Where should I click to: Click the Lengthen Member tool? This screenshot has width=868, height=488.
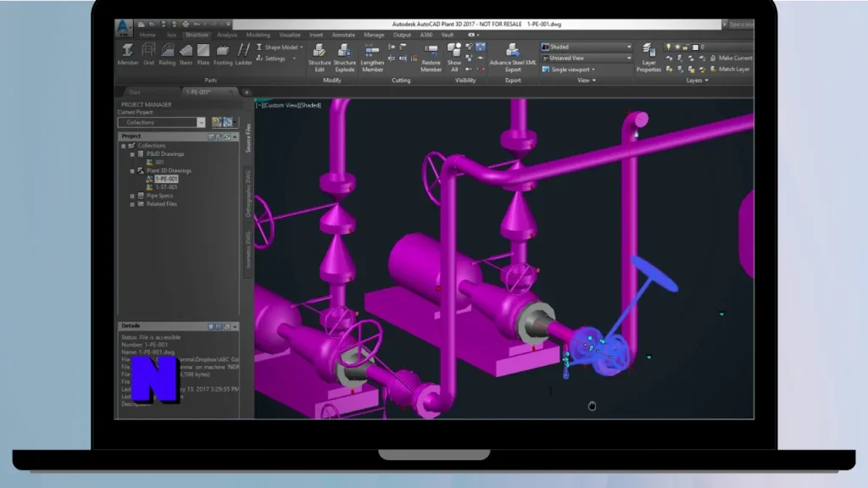click(x=372, y=58)
